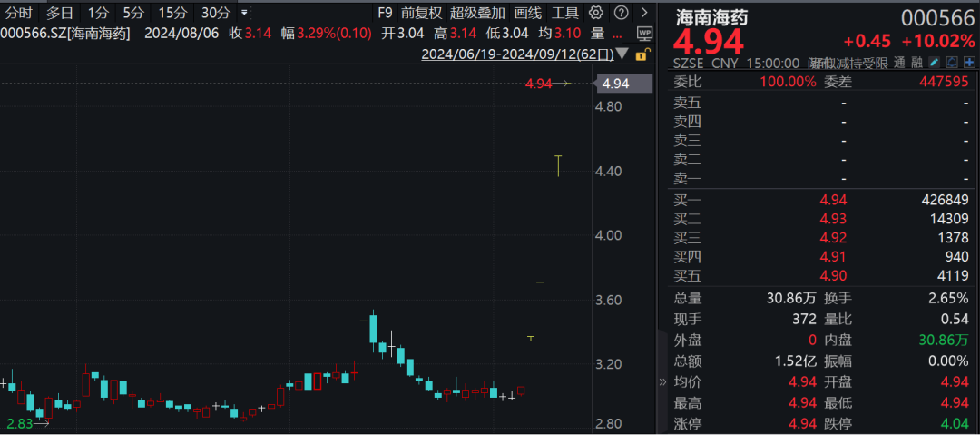Select the 30分 period tab

pos(216,13)
